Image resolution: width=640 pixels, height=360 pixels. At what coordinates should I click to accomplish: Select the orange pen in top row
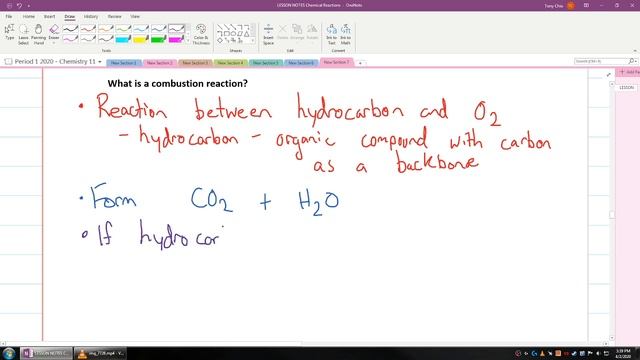coord(106,29)
